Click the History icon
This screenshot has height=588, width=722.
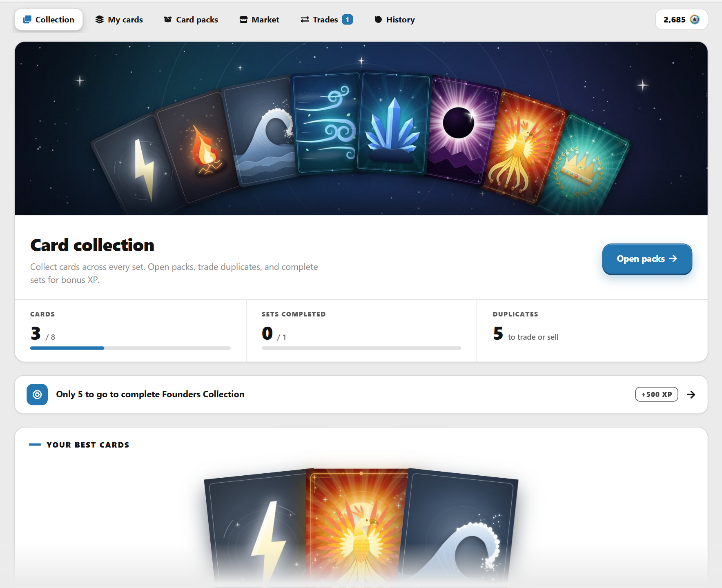tap(378, 20)
